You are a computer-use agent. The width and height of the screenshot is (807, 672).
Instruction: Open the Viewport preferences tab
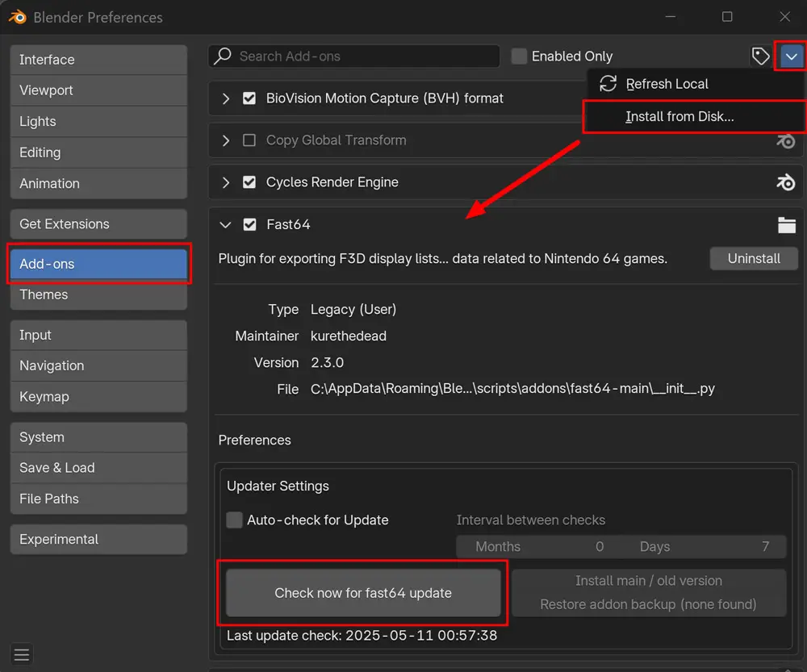pos(98,90)
